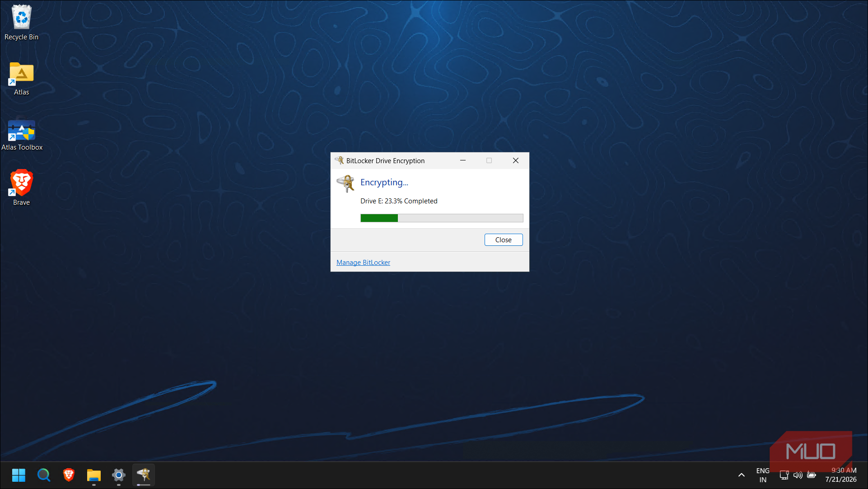The height and width of the screenshot is (489, 868).
Task: Select the Atlas folder shortcut
Action: coord(21,79)
